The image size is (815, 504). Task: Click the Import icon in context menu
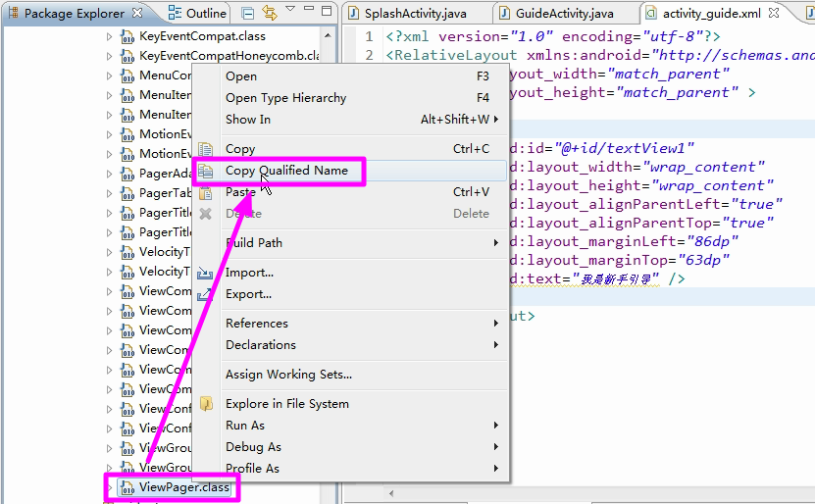(206, 273)
